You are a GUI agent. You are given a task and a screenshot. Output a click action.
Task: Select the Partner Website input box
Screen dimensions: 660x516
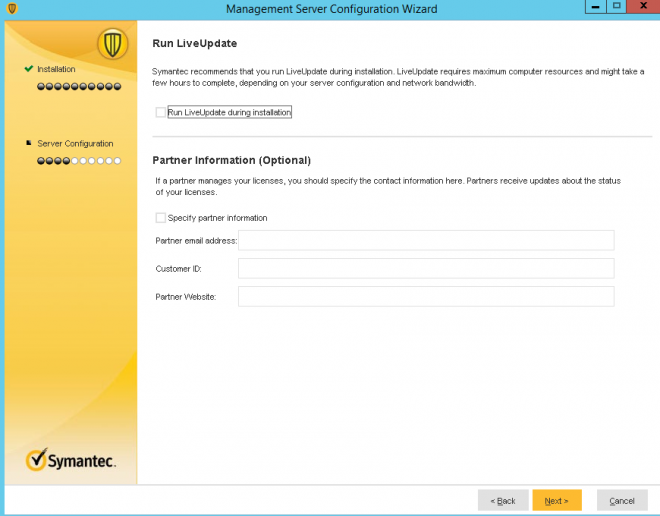point(426,297)
